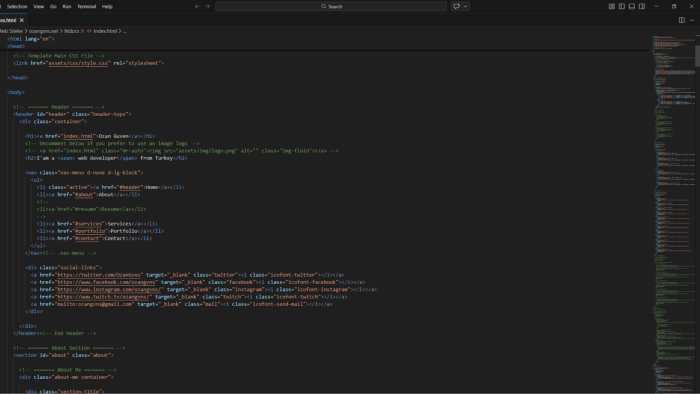Follow the twitch.tv/ozangvns URL
This screenshot has height=394, width=700.
coord(104,297)
